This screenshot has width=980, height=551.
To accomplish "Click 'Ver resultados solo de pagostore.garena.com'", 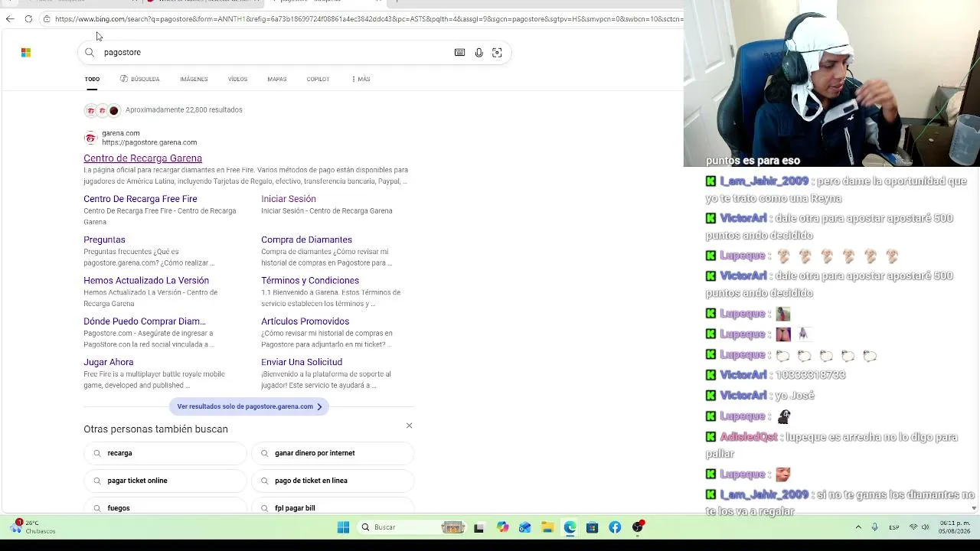I will tap(249, 406).
